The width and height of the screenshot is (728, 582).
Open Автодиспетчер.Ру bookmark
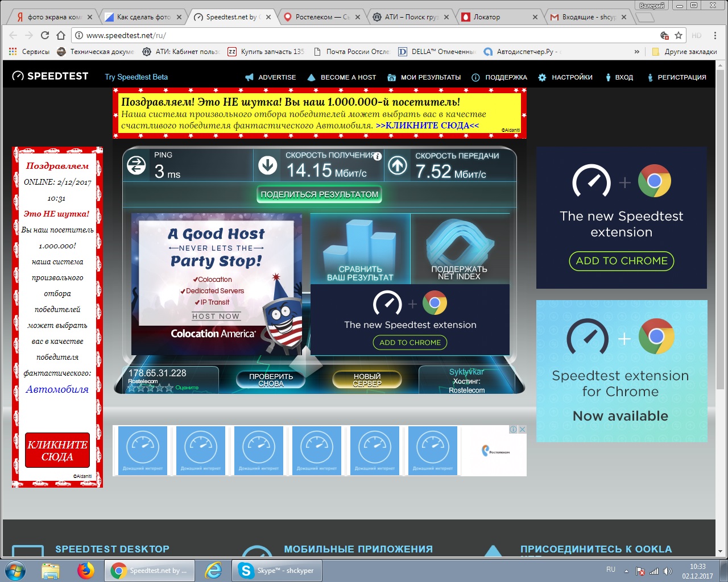(x=523, y=52)
